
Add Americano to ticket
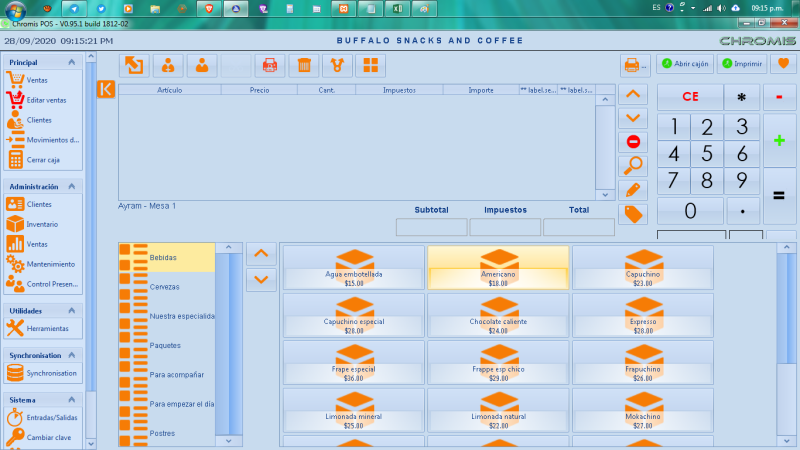pyautogui.click(x=498, y=268)
